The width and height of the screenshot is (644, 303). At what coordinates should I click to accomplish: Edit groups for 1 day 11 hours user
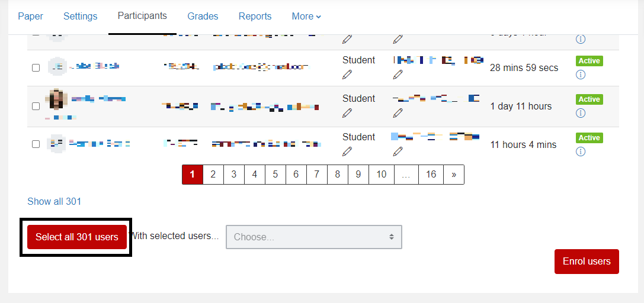[398, 113]
